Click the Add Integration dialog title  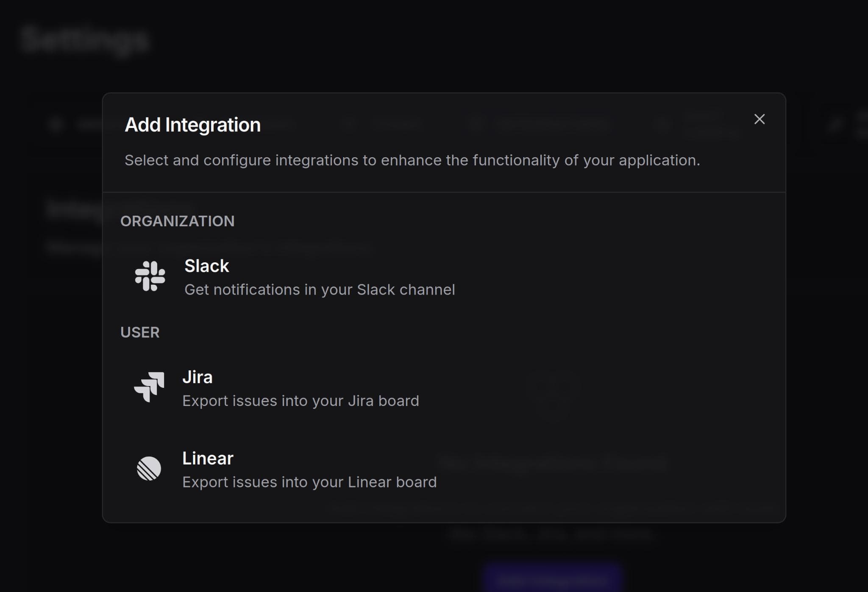[192, 125]
